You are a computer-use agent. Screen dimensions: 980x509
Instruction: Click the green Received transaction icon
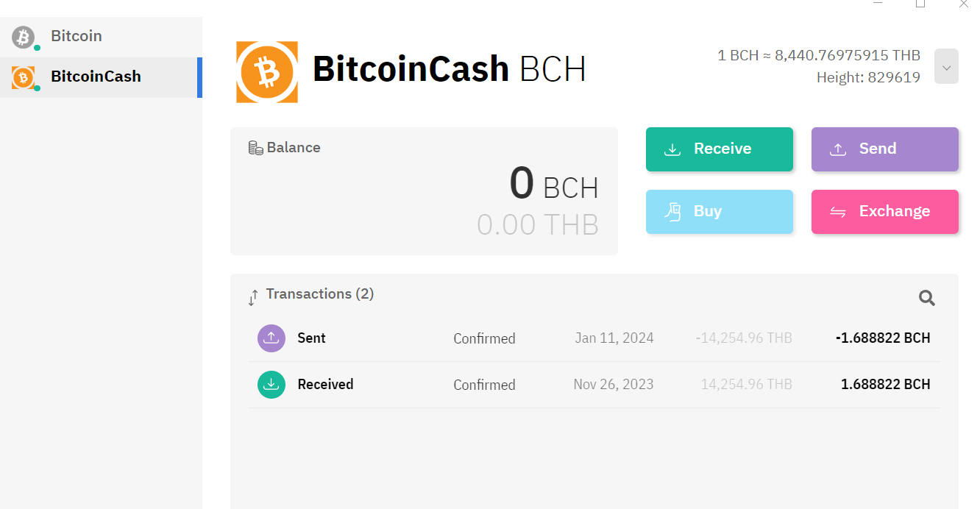click(x=271, y=384)
